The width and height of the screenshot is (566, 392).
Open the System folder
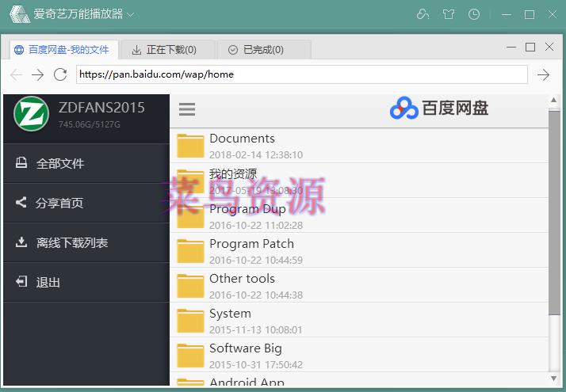point(359,320)
